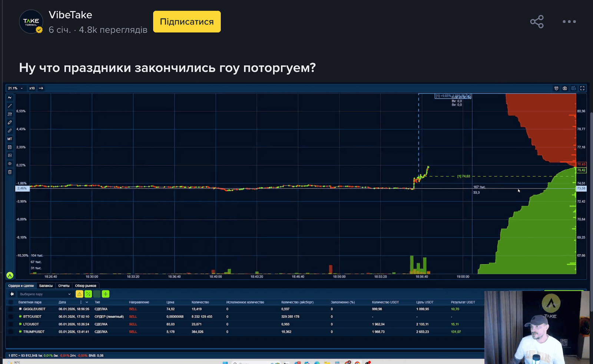The width and height of the screenshot is (593, 364).
Task: Click the green 75,42 bid price label
Action: (581, 170)
